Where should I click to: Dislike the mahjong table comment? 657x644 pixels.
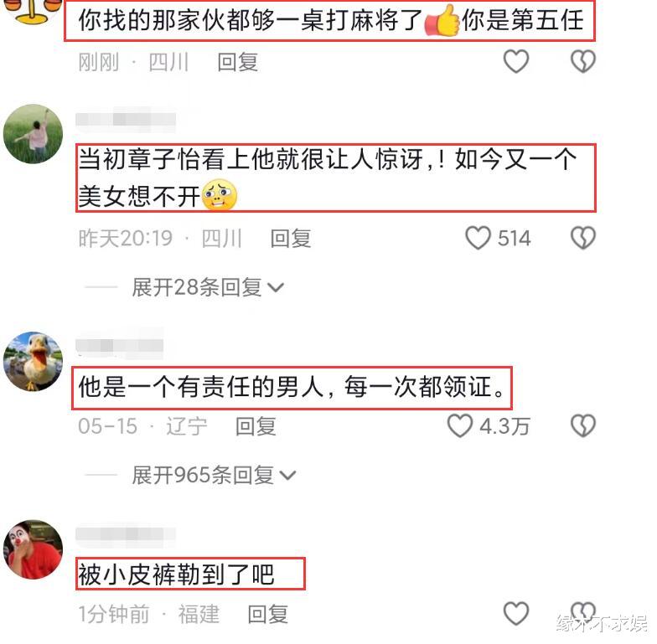[x=583, y=61]
